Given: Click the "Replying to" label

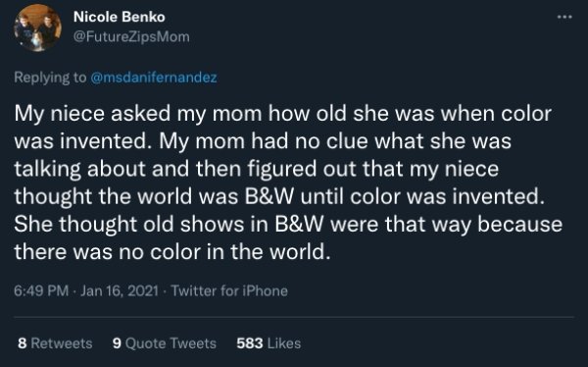Looking at the screenshot, I should (50, 78).
